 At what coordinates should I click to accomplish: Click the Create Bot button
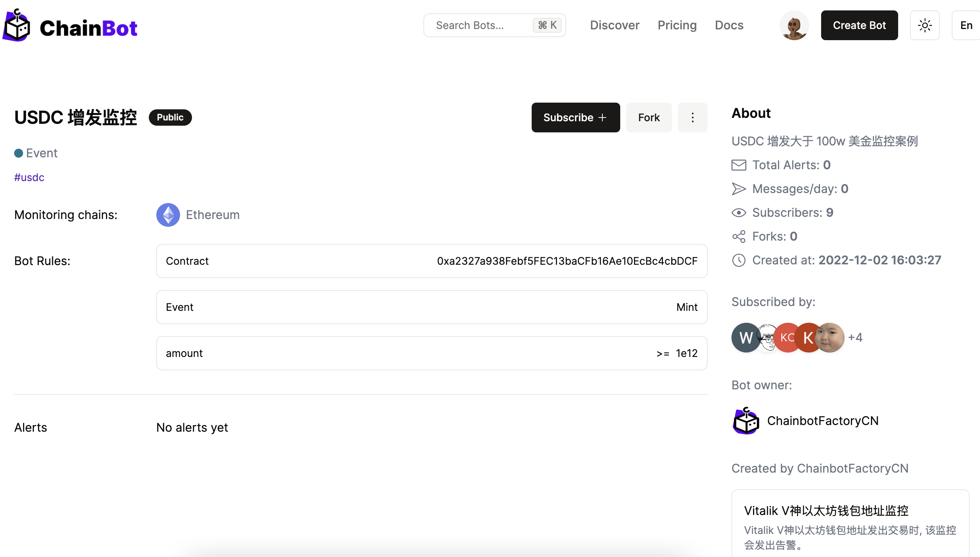[x=859, y=25]
